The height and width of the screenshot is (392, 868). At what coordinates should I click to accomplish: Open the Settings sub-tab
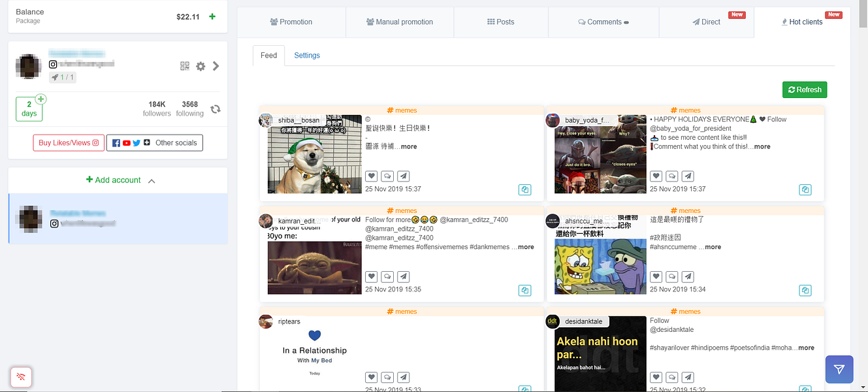click(x=307, y=56)
